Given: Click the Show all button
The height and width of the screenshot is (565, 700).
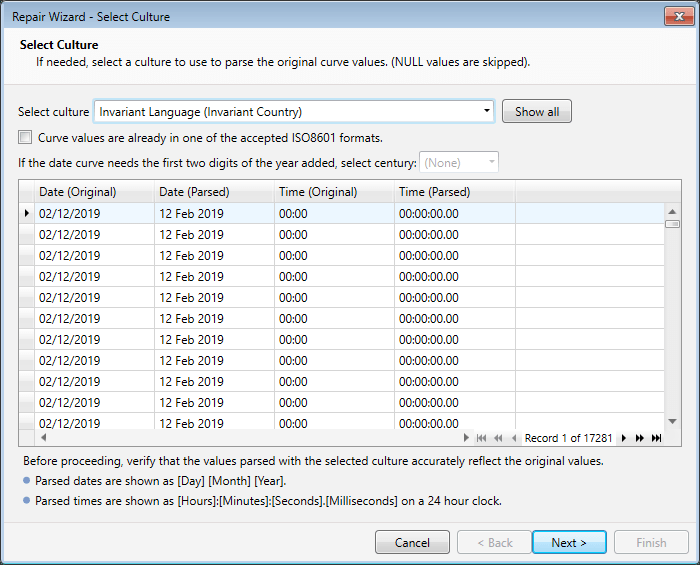Looking at the screenshot, I should point(537,111).
